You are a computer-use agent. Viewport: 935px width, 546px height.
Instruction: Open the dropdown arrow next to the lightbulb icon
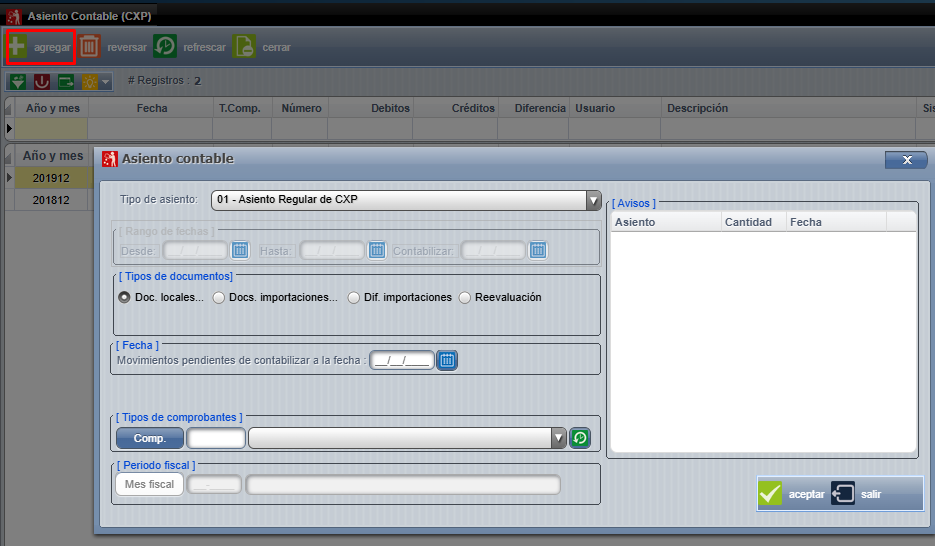(106, 82)
